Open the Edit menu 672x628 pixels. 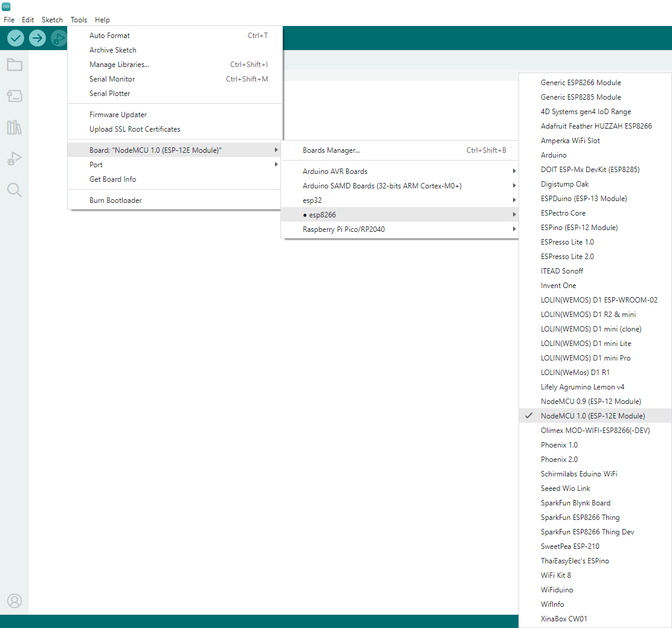point(28,20)
